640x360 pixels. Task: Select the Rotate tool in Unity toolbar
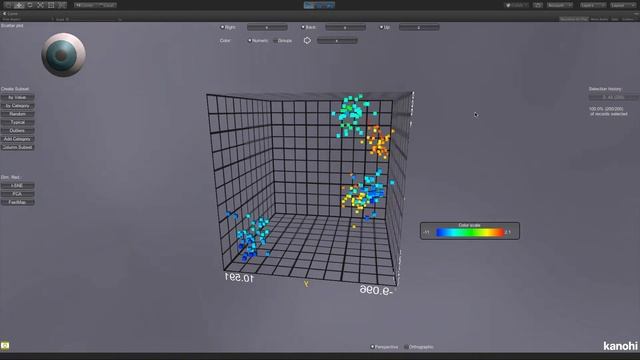click(x=30, y=5)
